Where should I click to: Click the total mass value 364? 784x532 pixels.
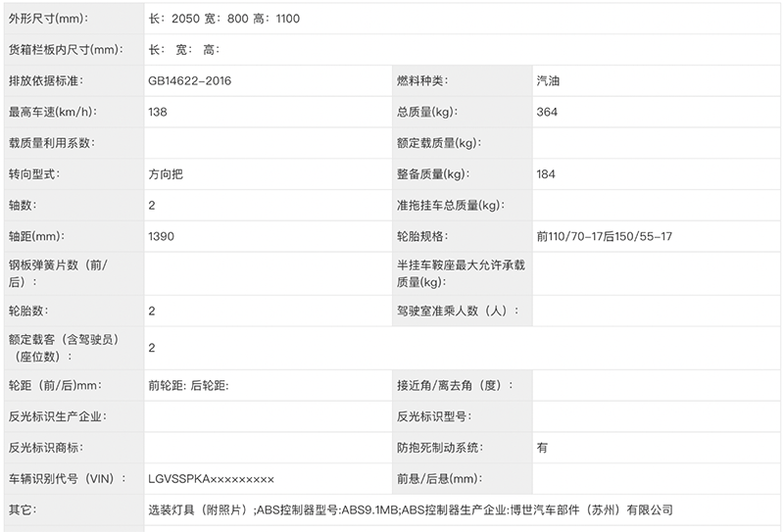click(547, 112)
